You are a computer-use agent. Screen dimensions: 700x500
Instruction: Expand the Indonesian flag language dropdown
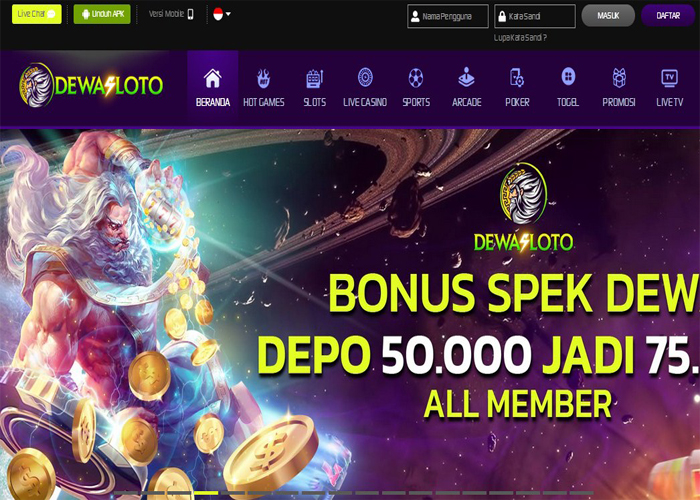[x=222, y=14]
